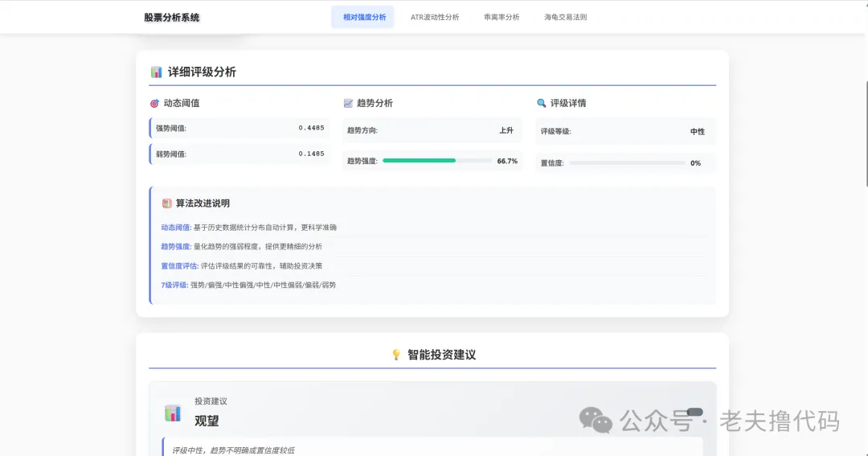Click the 评级等级 value 中性

click(x=698, y=131)
